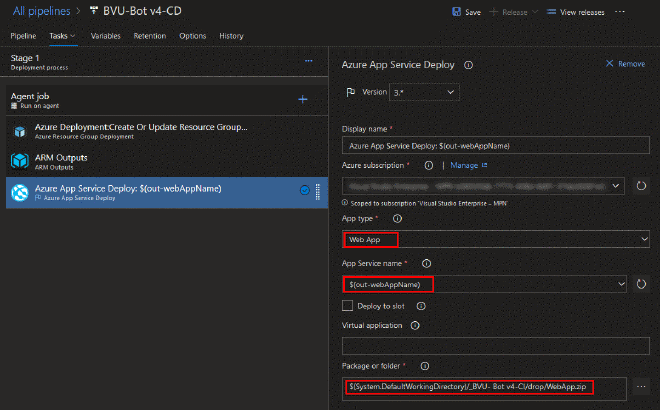Refresh the Azure subscription list
Screen dimensions: 660x410
click(641, 185)
